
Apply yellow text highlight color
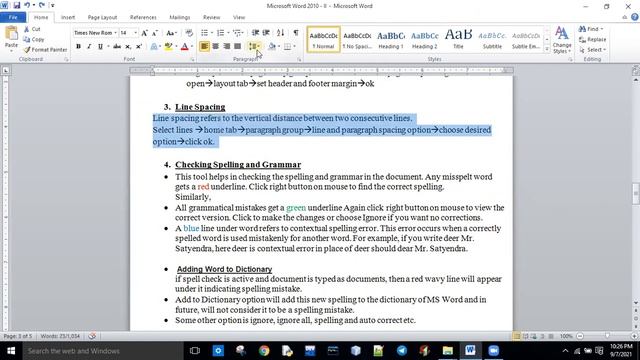click(x=168, y=47)
